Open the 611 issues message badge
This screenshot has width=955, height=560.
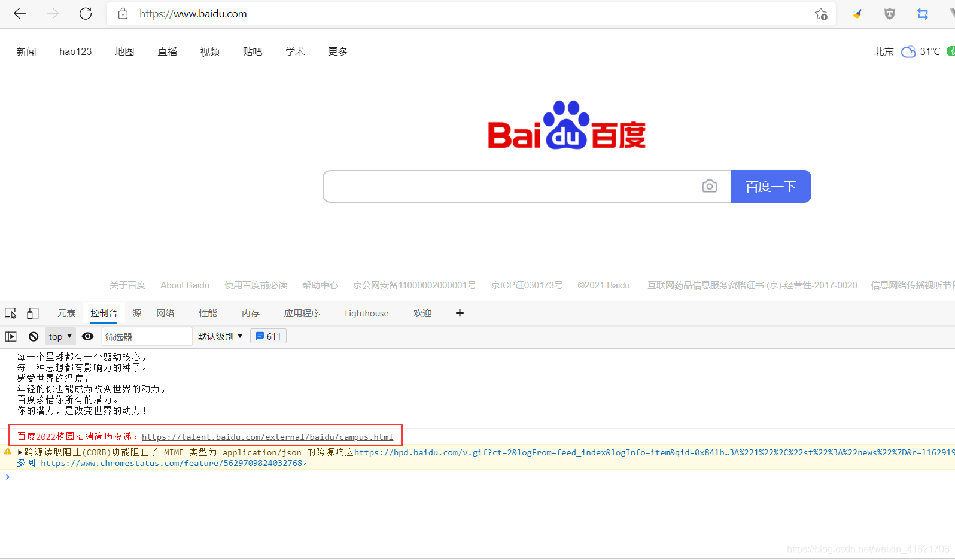(268, 336)
